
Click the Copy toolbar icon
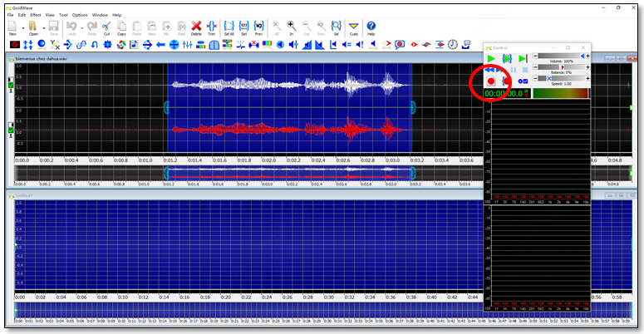tap(121, 27)
